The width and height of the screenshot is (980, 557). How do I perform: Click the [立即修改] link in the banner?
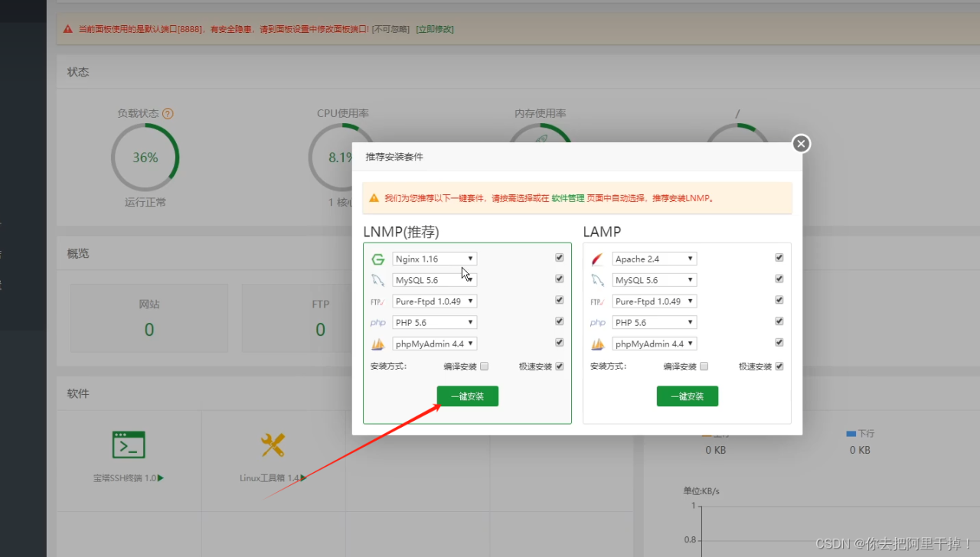pyautogui.click(x=435, y=29)
